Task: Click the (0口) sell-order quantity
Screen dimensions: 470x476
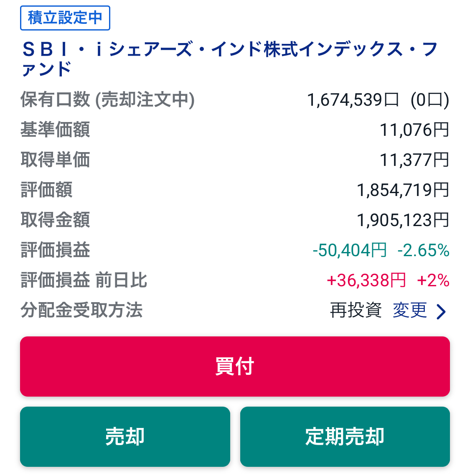Action: coord(429,100)
